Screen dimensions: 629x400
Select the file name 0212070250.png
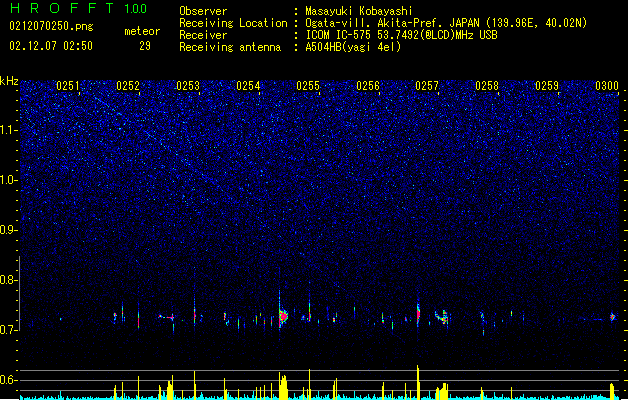click(x=51, y=26)
